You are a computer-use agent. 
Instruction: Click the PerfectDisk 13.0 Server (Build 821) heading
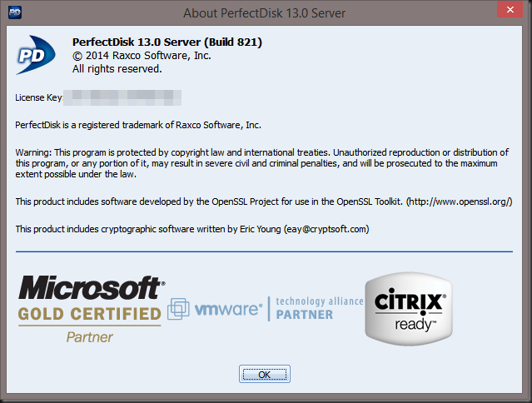(167, 42)
